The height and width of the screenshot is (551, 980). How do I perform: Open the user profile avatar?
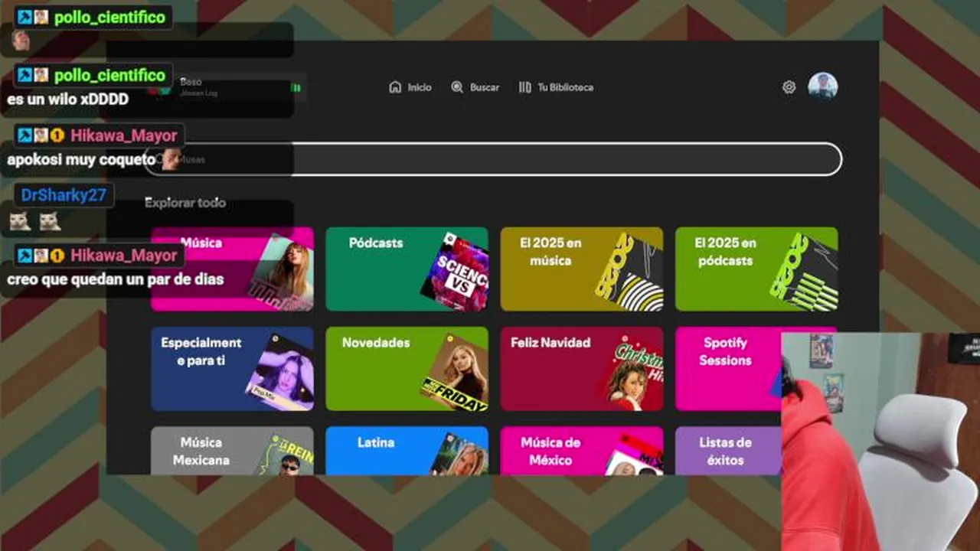coord(823,86)
